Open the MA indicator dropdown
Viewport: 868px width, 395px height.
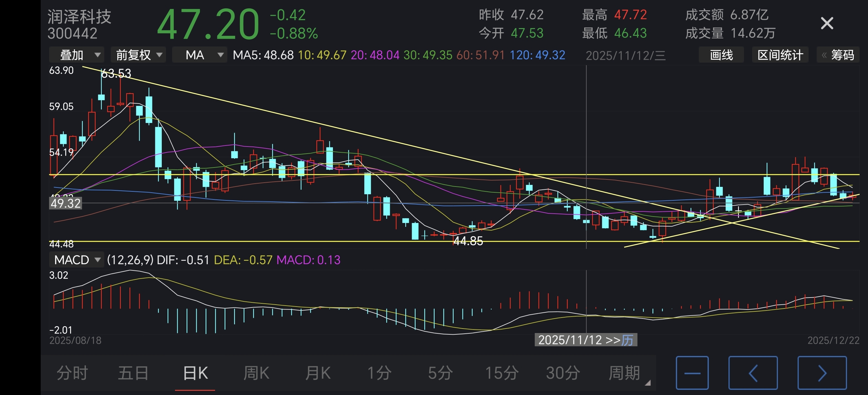click(200, 55)
